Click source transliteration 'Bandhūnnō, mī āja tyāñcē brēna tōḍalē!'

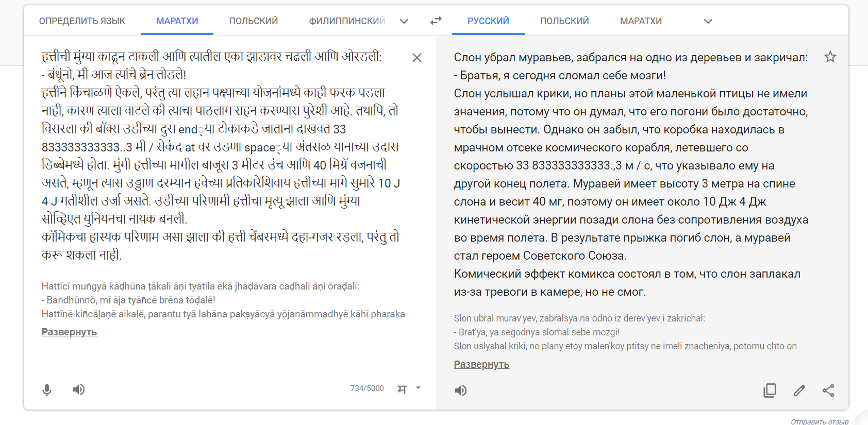coord(131,300)
